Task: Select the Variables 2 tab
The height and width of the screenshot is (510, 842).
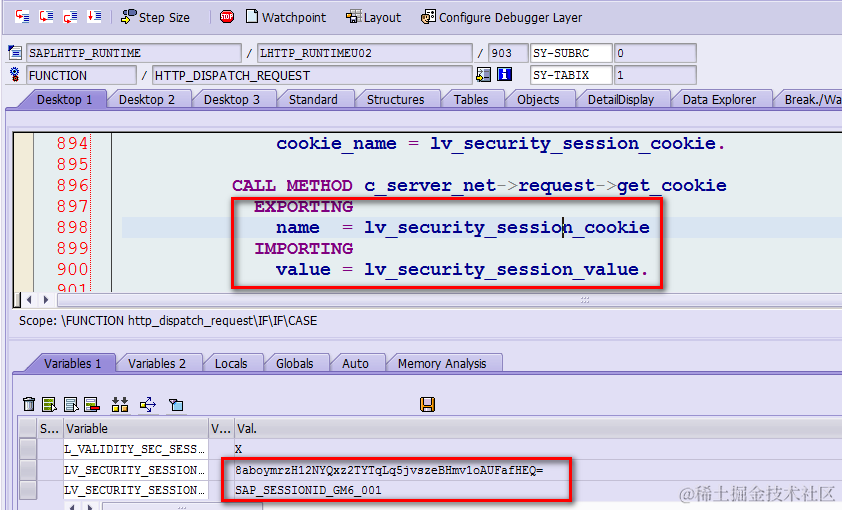Action: pos(157,363)
